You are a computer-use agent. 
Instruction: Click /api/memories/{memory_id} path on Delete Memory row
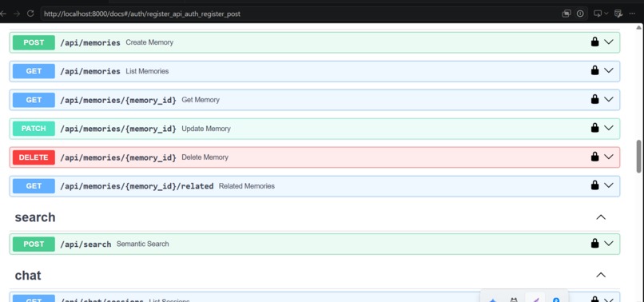coord(118,157)
